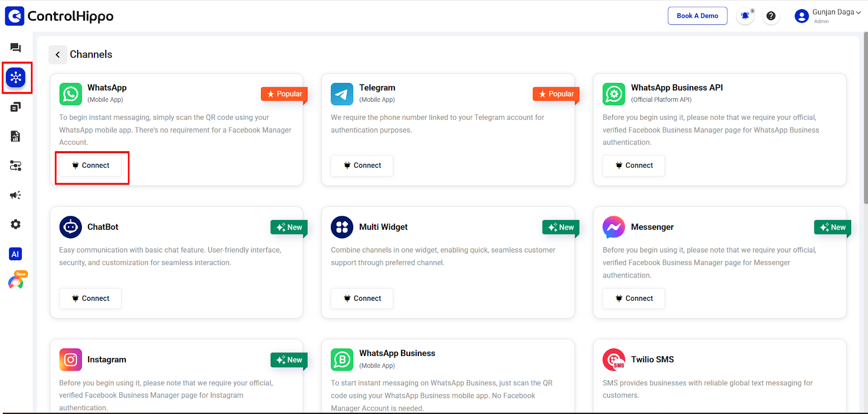Open the AI icon in sidebar

(16, 254)
